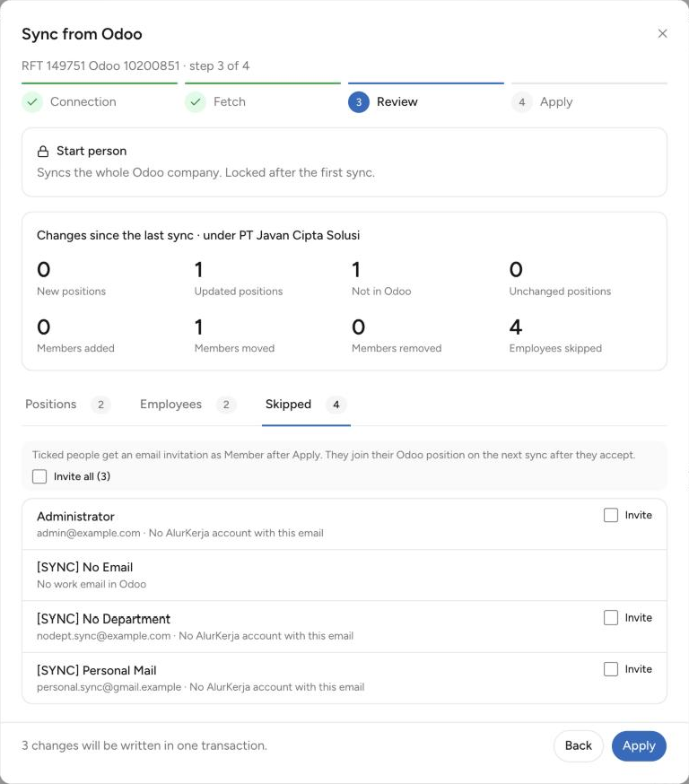689x784 pixels.
Task: Click the 'Employees skipped' count of 4
Action: point(516,327)
